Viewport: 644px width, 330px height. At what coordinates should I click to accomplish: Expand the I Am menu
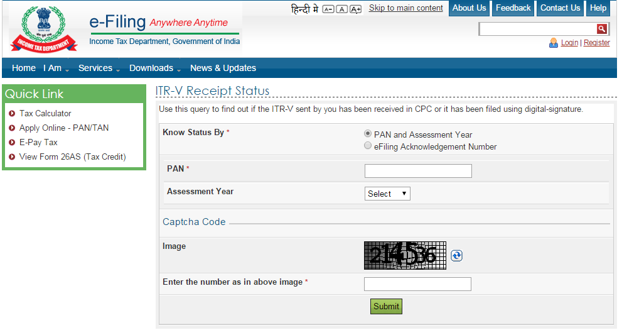tap(56, 69)
